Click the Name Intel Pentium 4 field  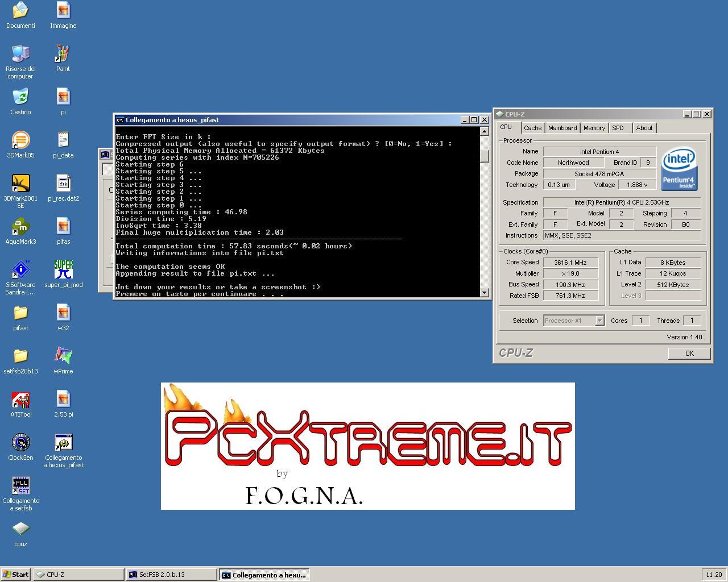(599, 152)
